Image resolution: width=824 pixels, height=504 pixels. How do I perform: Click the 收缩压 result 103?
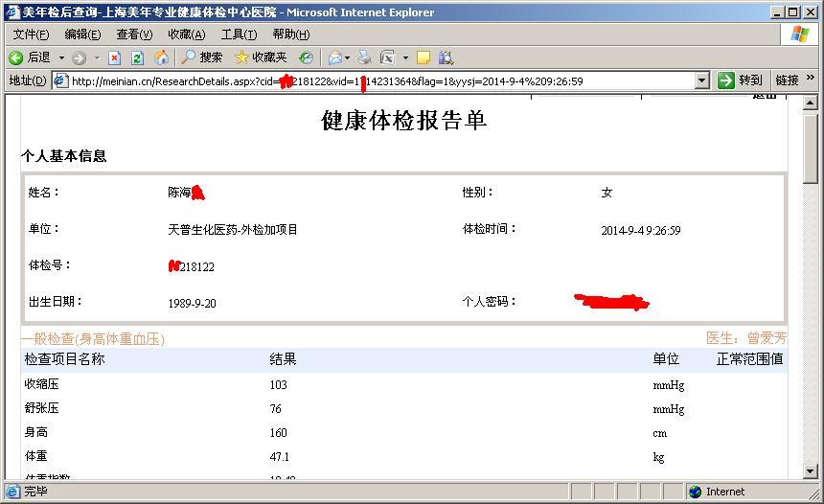coord(279,384)
